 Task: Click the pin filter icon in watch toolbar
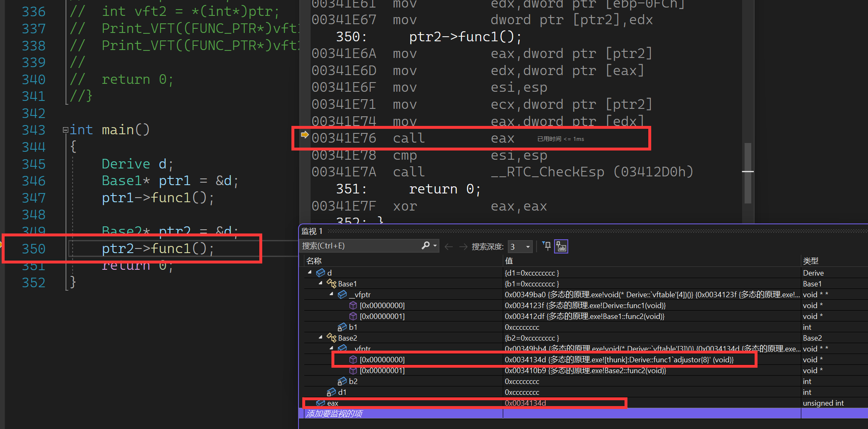pyautogui.click(x=547, y=246)
